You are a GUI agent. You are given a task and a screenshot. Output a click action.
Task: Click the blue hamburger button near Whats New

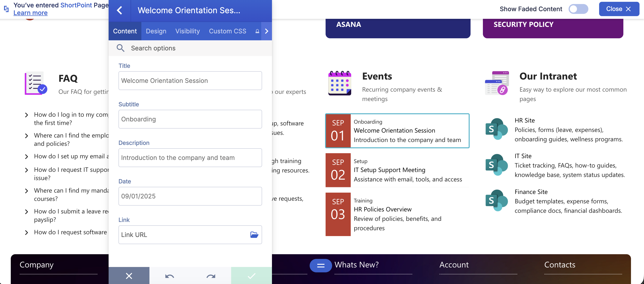pos(320,265)
